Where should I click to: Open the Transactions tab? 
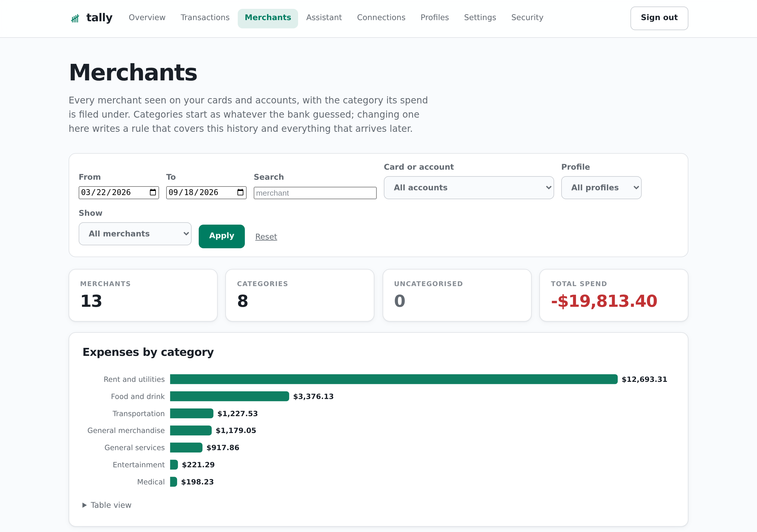coord(205,17)
